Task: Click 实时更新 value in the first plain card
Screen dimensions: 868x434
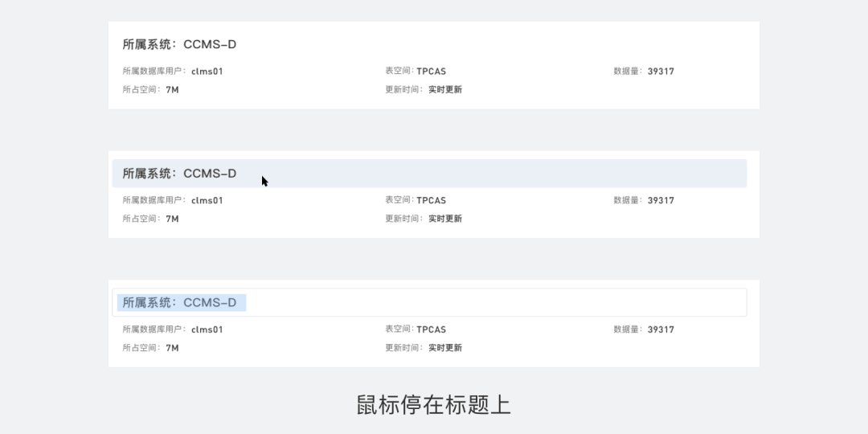Action: click(445, 90)
